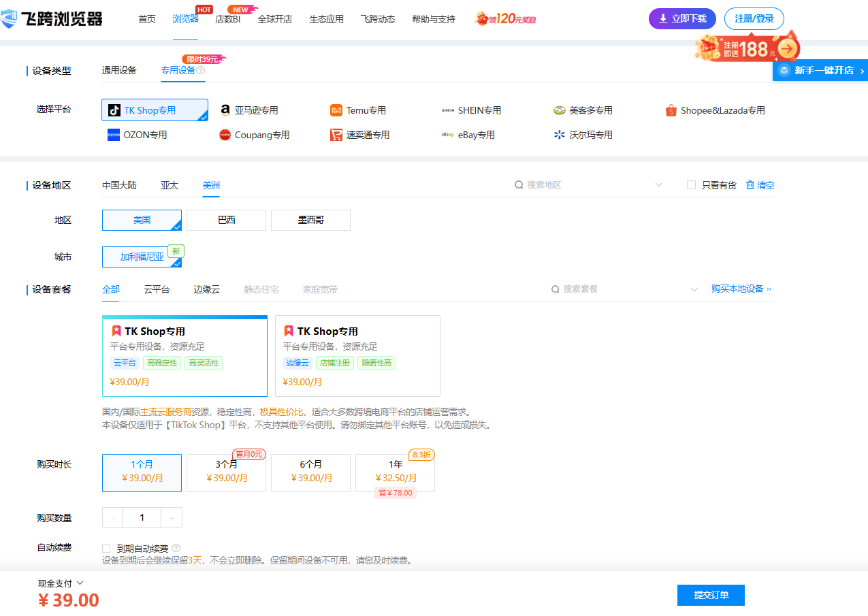Click the help question icon beside 专用设备
The width and height of the screenshot is (868, 616).
[201, 70]
